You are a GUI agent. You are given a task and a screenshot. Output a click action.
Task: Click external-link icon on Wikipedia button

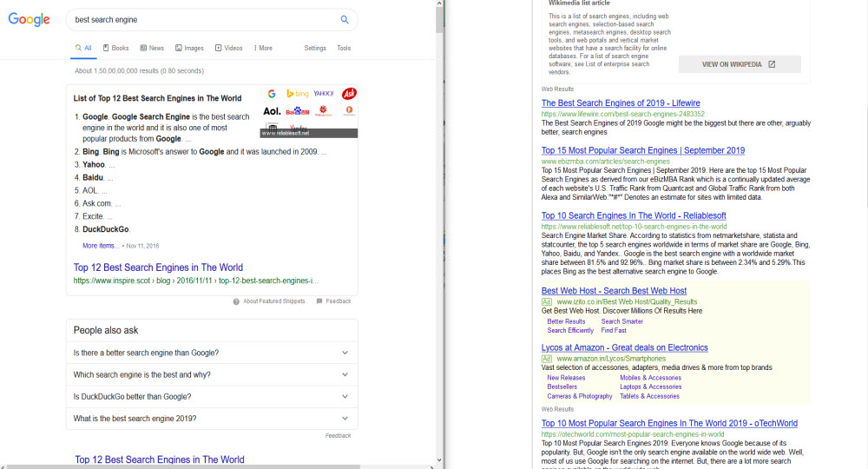point(772,64)
